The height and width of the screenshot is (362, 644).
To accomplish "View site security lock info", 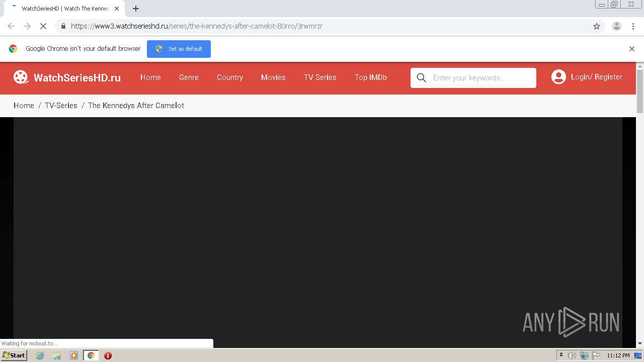I will pos(63,26).
